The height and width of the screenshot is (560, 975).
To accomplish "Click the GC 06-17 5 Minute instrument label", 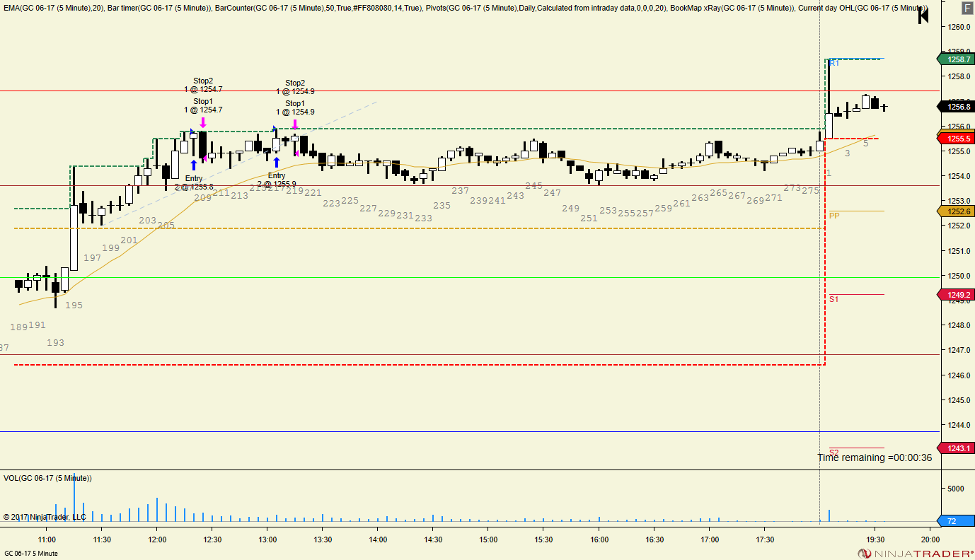I will [33, 553].
